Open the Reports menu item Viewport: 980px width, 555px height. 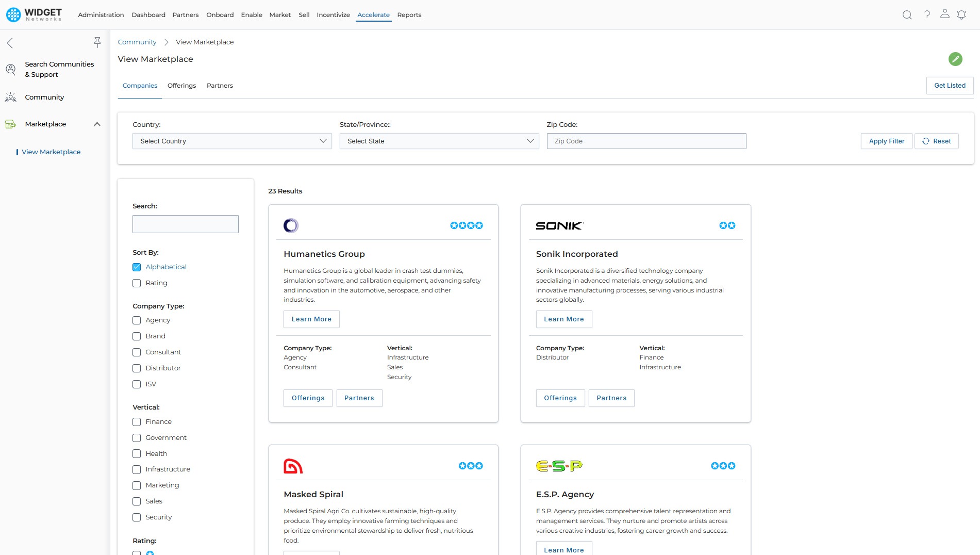click(409, 15)
